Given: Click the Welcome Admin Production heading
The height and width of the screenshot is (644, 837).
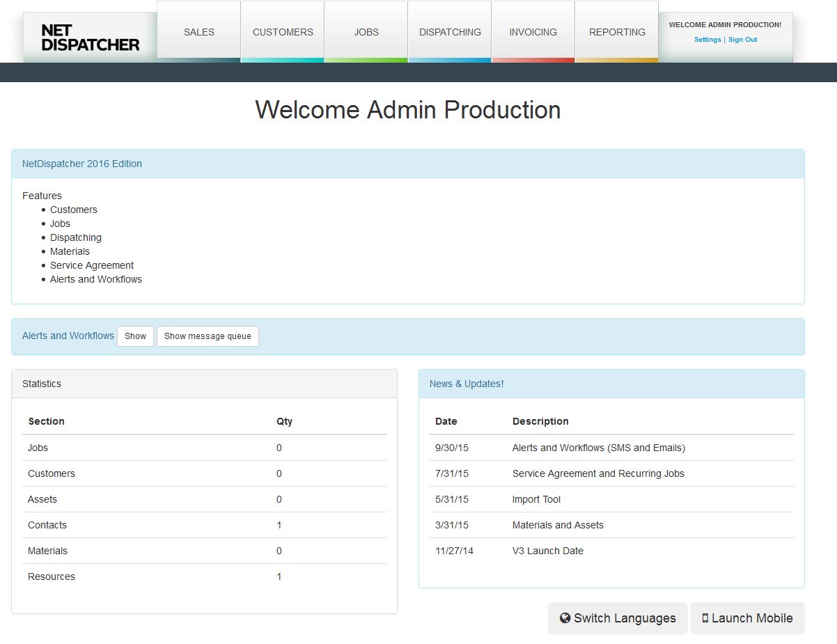Looking at the screenshot, I should pyautogui.click(x=408, y=110).
